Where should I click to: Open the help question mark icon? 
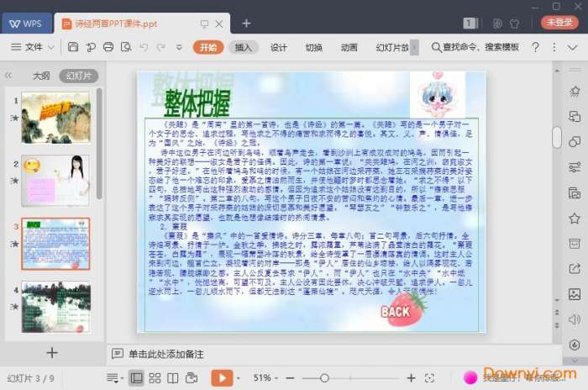click(x=536, y=47)
